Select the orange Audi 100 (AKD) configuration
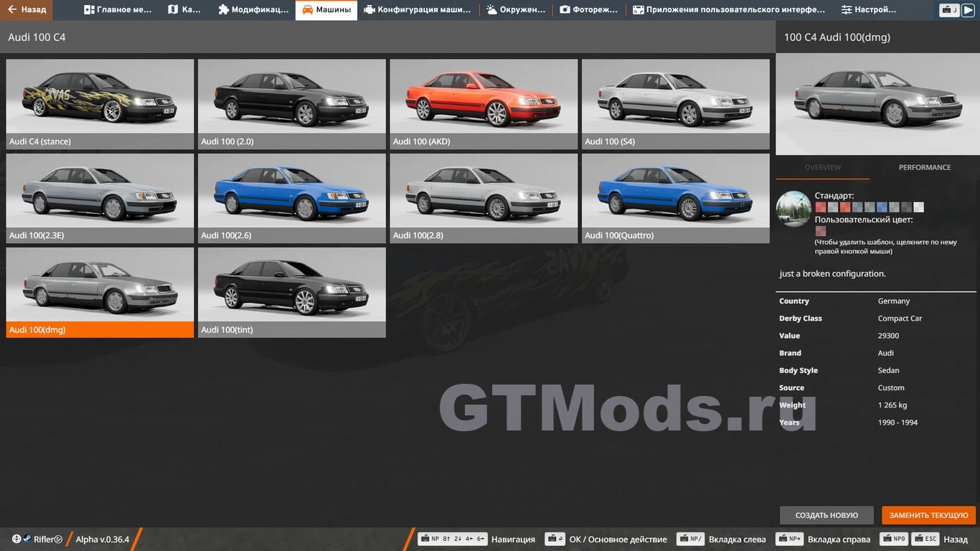 (x=484, y=104)
